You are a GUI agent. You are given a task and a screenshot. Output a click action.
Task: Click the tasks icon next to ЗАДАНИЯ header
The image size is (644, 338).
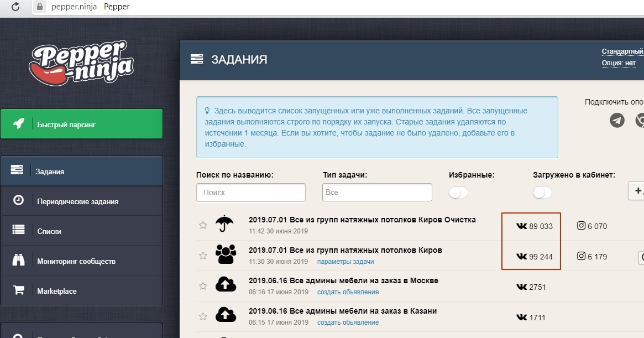(x=197, y=59)
